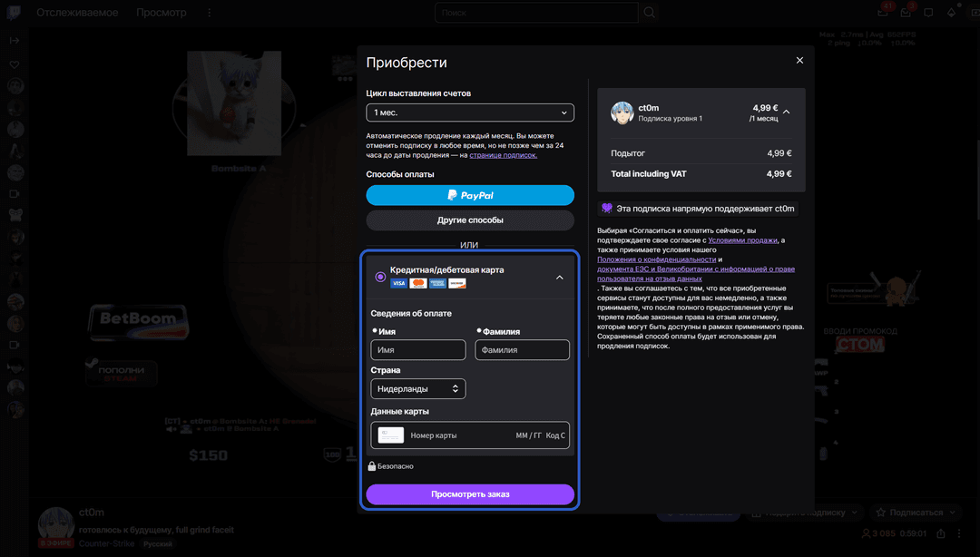Expand the left sidebar with the arrow icon
The height and width of the screenshot is (557, 980).
point(15,41)
